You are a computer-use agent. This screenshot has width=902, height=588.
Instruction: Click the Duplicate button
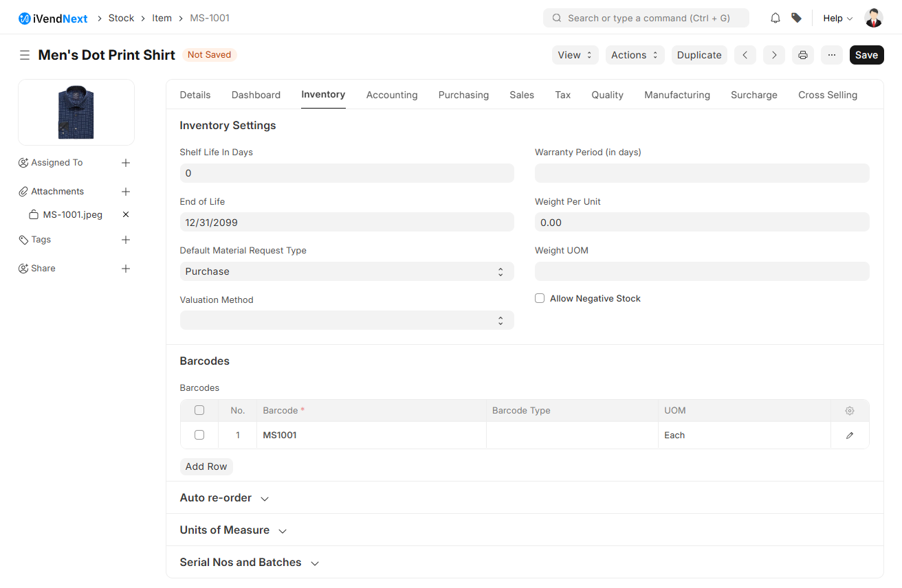[x=699, y=55]
